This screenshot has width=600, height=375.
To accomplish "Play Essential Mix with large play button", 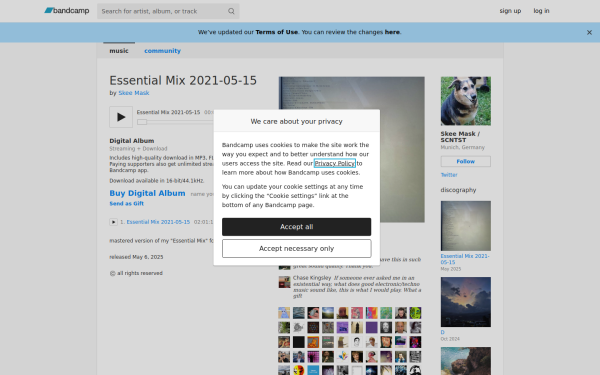I will 121,117.
